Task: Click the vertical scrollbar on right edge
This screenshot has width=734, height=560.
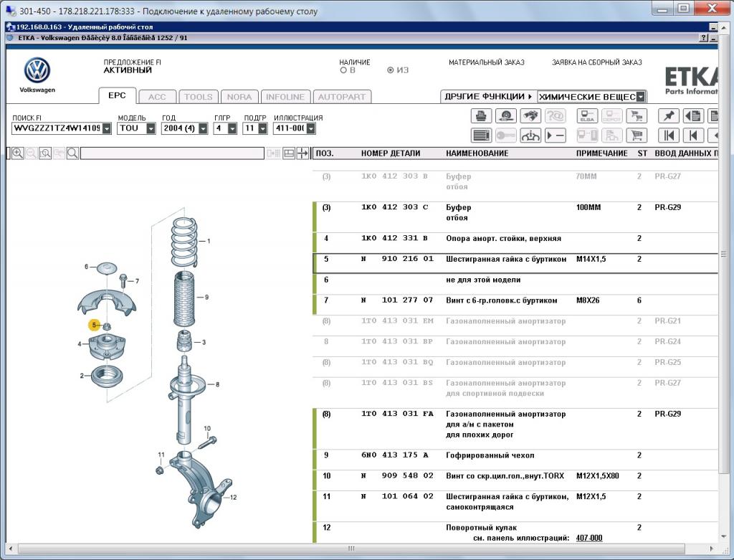Action: [x=724, y=253]
